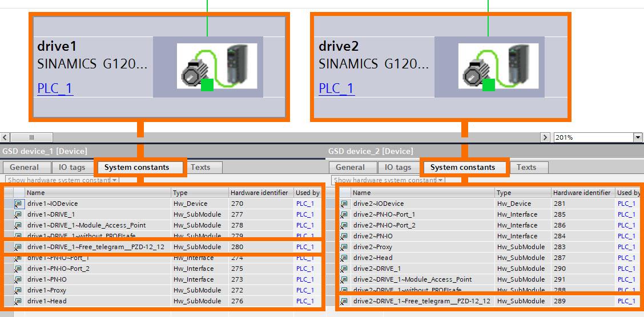The image size is (644, 317).
Task: Click the constant icon beside drive2~DRIVE_1~Free_telegram__PZD-12_12
Action: click(x=345, y=302)
